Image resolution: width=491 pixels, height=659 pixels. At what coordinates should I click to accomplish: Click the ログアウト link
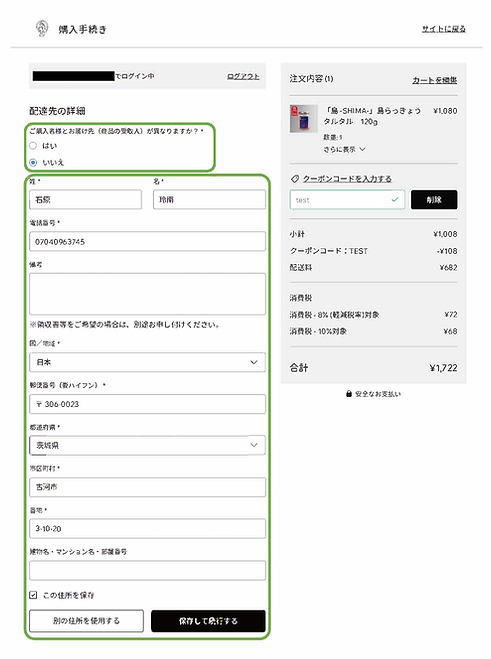click(x=243, y=76)
